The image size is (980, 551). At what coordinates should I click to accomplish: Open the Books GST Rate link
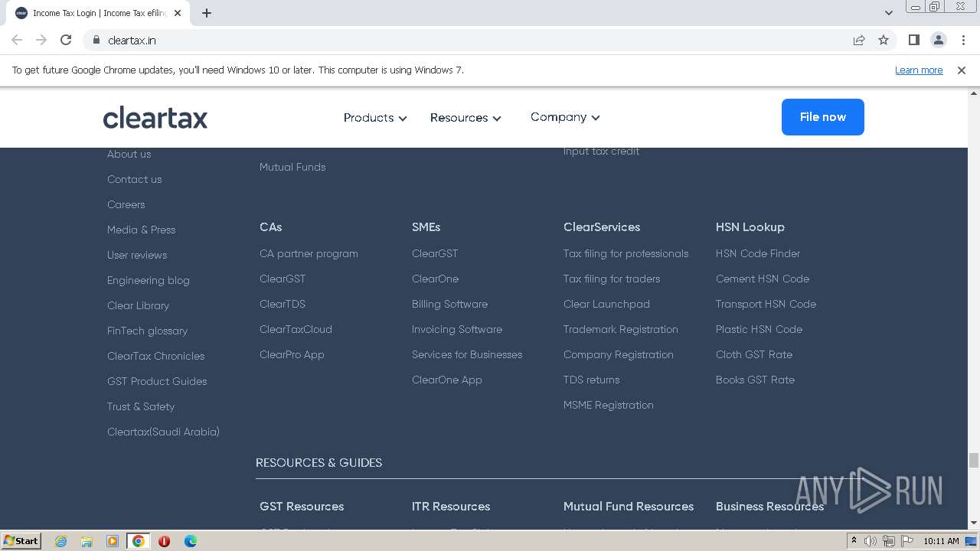coord(755,380)
